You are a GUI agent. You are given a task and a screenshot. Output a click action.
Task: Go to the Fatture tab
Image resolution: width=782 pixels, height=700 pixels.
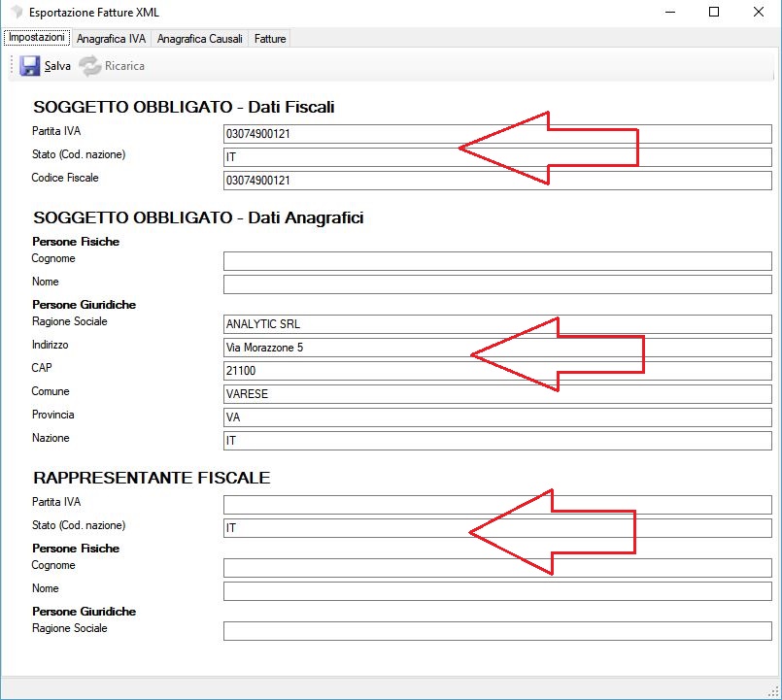pyautogui.click(x=270, y=39)
